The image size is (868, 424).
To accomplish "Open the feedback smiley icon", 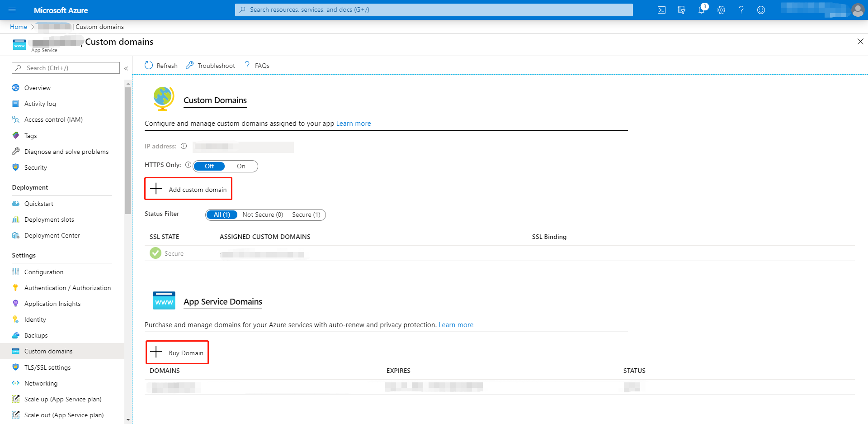I will [x=761, y=10].
